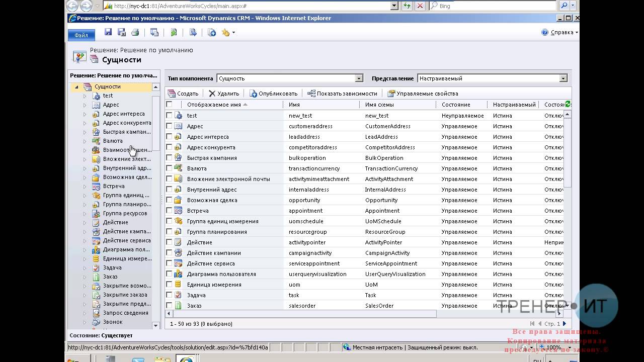Open the browser address bar dropdown arrow
The width and height of the screenshot is (644, 362).
click(x=394, y=6)
